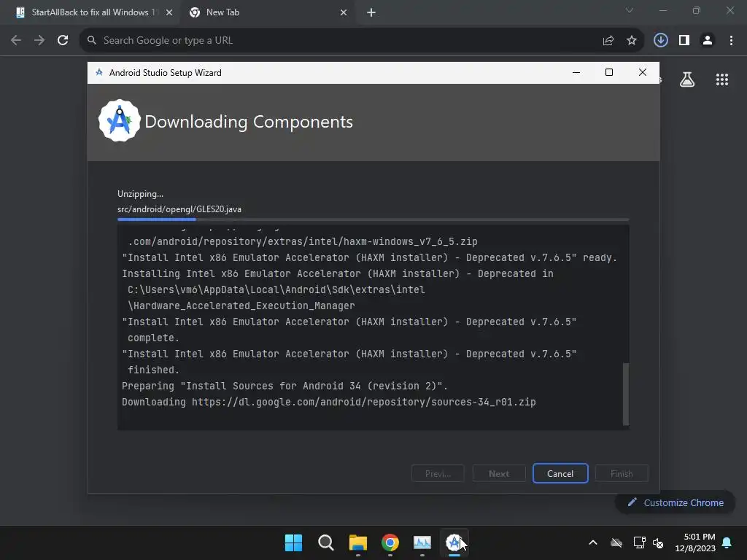Image resolution: width=747 pixels, height=560 pixels.
Task: Click the disabled Next button
Action: 499,473
